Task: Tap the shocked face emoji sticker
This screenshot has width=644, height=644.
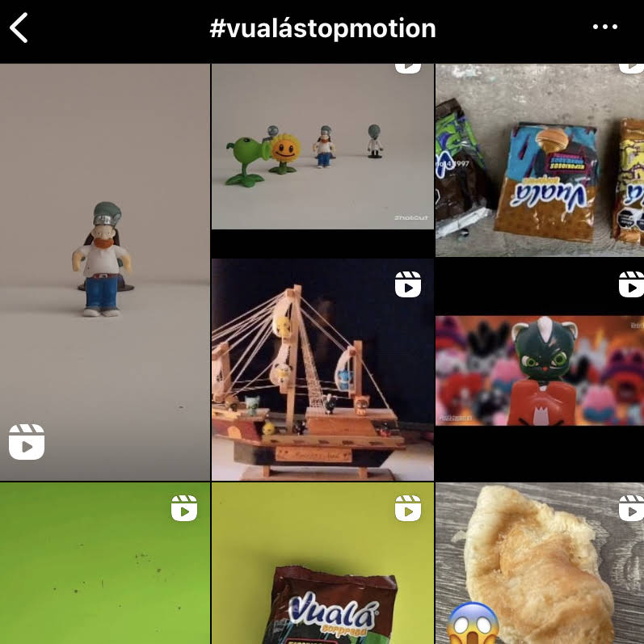Action: coord(473,624)
